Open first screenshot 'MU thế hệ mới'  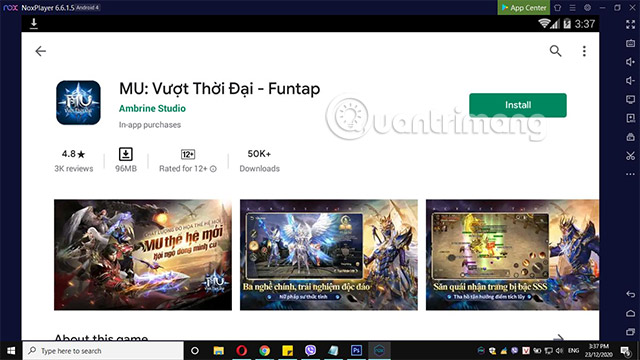tap(143, 255)
